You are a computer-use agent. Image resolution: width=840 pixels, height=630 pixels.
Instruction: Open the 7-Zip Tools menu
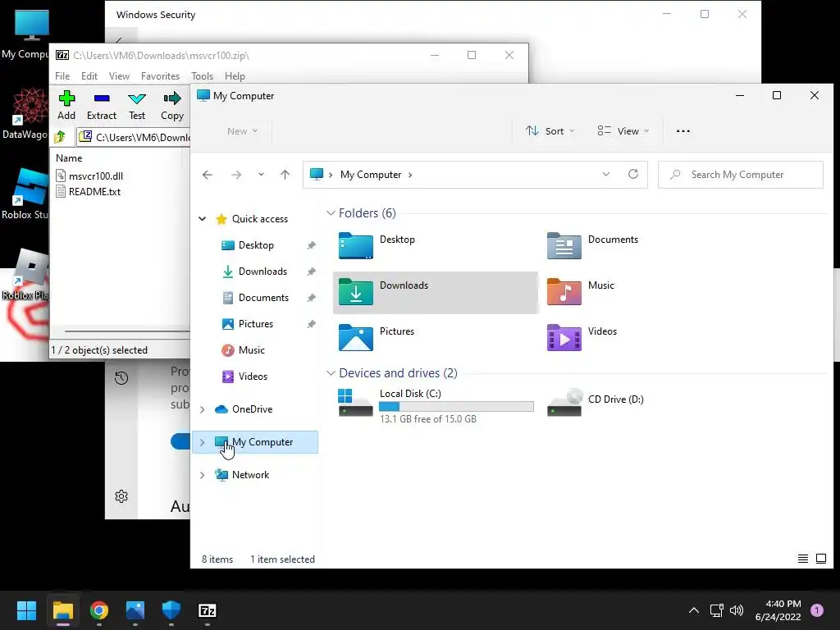point(202,76)
